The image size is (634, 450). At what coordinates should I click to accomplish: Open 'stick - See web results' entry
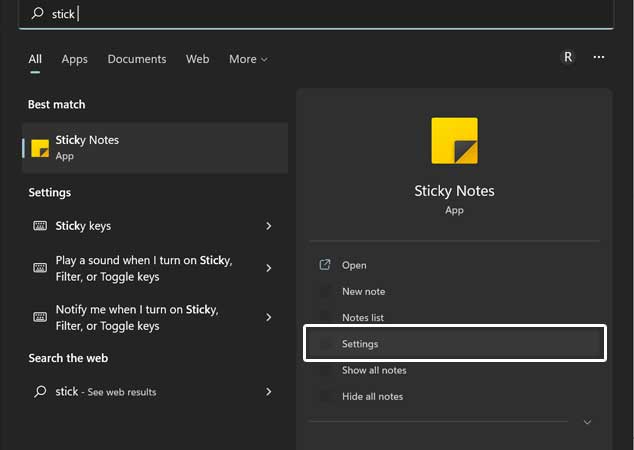coord(155,391)
